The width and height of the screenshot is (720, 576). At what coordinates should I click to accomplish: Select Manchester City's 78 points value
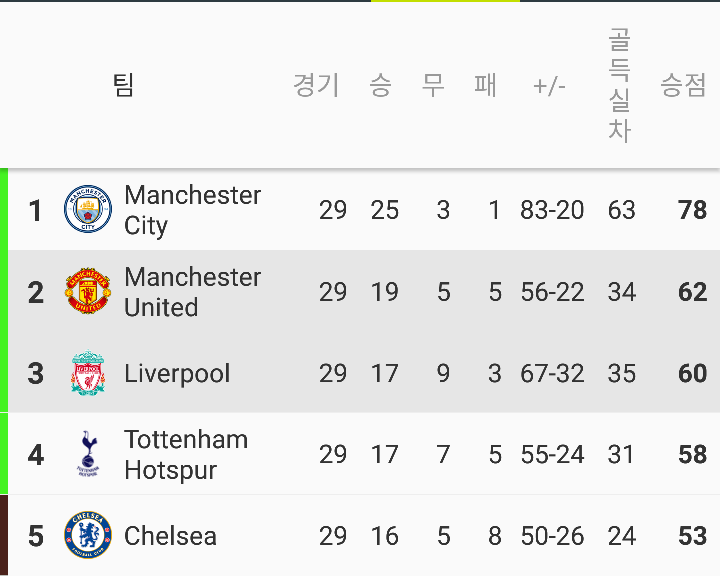point(692,210)
